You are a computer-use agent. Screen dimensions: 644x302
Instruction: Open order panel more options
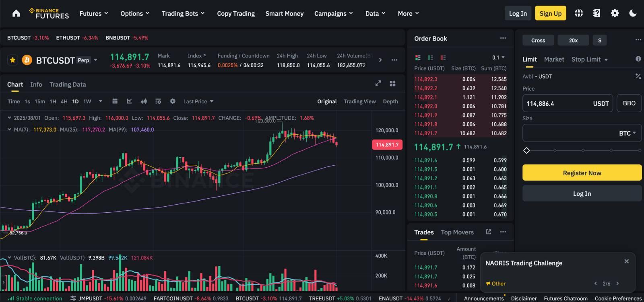point(638,40)
